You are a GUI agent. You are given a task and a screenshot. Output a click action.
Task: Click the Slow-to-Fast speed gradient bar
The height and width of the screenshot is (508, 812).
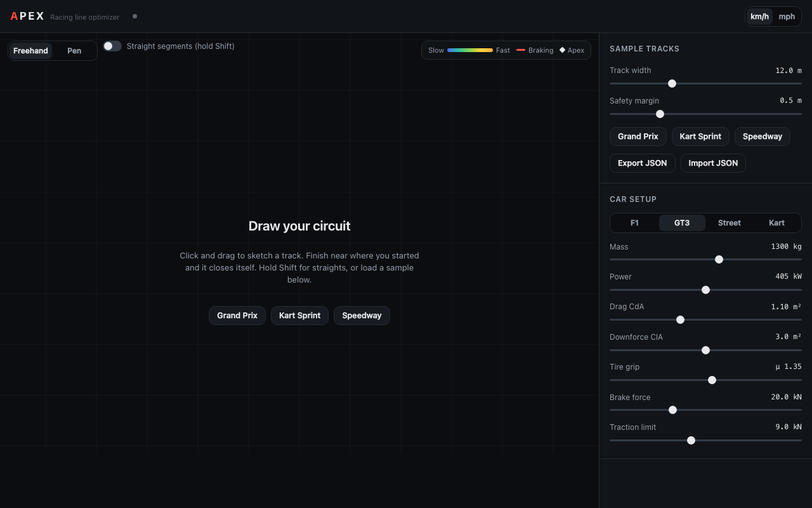coord(470,50)
